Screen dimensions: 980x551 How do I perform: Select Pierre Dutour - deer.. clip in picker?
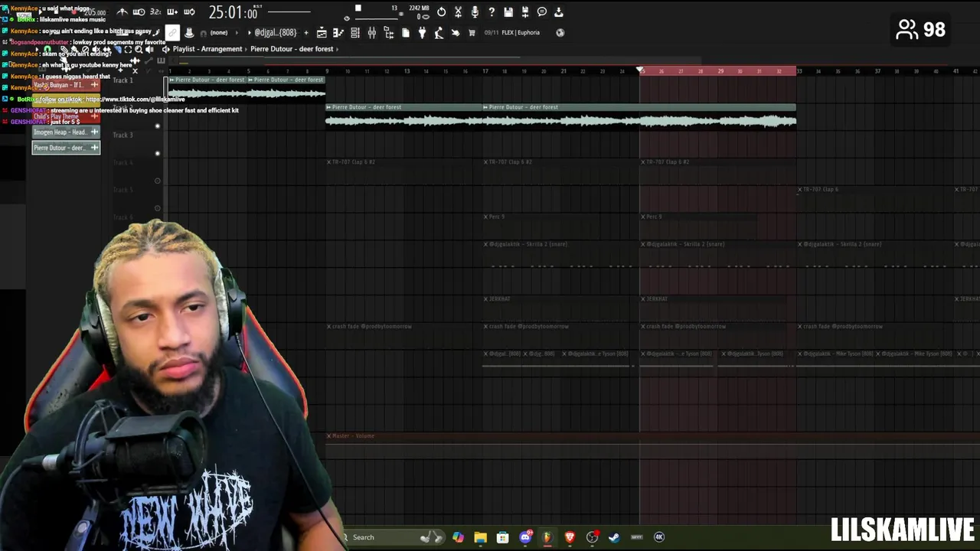pyautogui.click(x=66, y=148)
